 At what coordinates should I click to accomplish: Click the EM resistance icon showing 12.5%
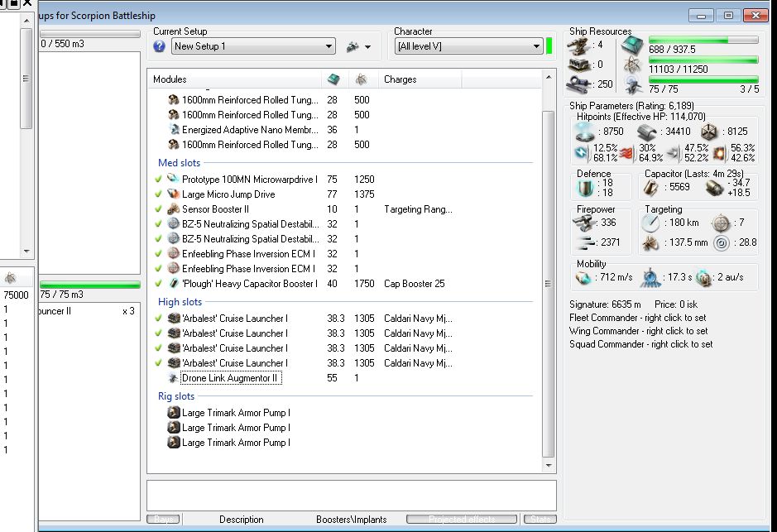pyautogui.click(x=582, y=152)
